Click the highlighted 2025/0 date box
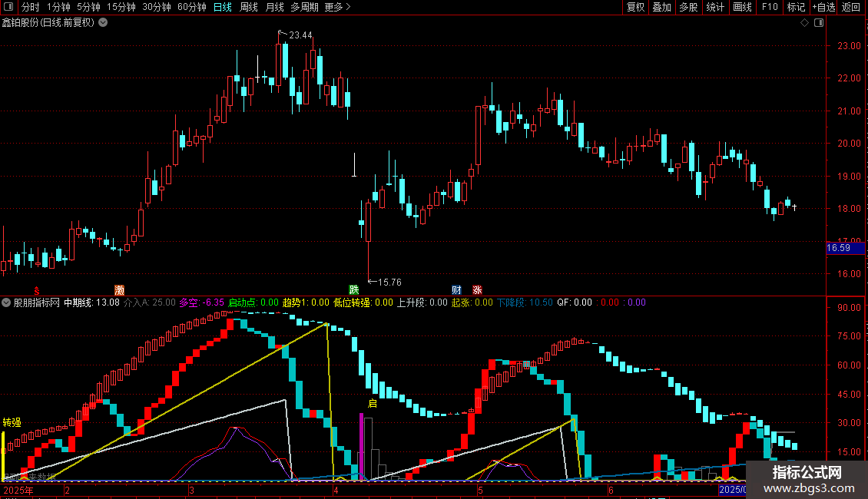The width and height of the screenshot is (868, 499). (x=732, y=490)
